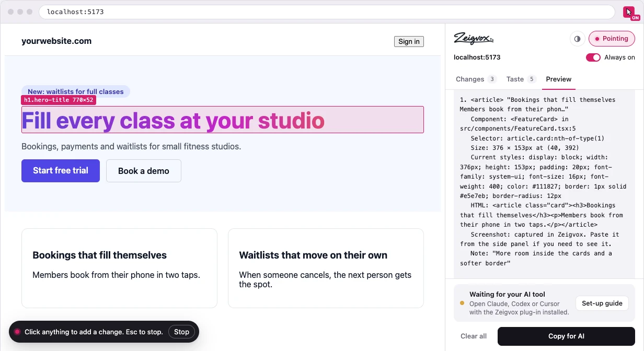Click the When someone cancels paragraph

click(x=325, y=279)
